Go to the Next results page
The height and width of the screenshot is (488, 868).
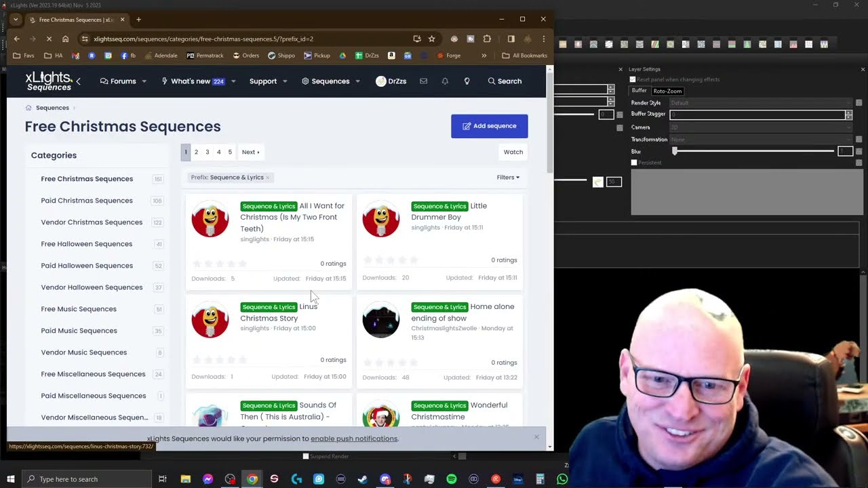pyautogui.click(x=250, y=152)
